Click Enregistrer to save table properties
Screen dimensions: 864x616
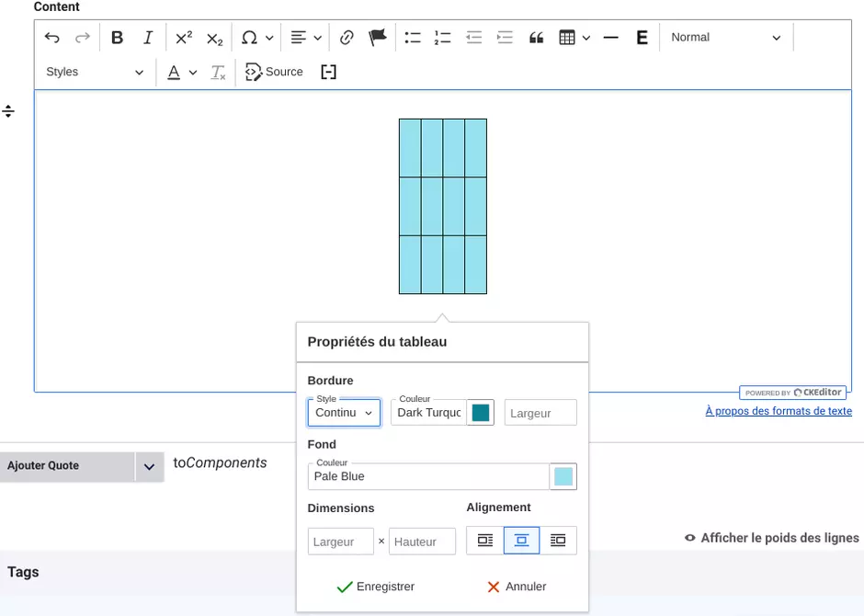click(x=375, y=587)
